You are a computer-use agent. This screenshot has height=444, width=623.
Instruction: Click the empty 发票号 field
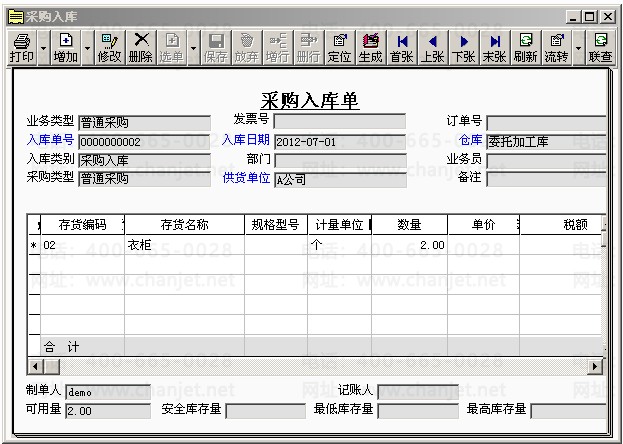pyautogui.click(x=340, y=121)
